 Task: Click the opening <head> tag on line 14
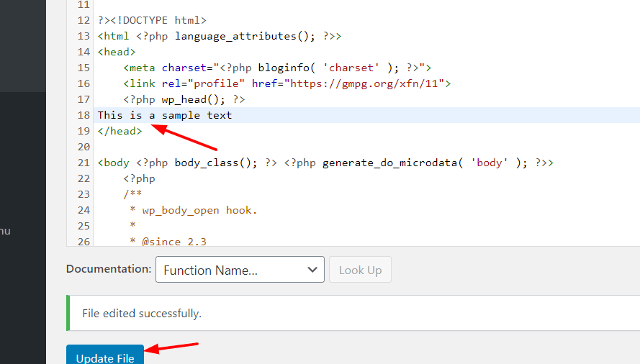[117, 52]
